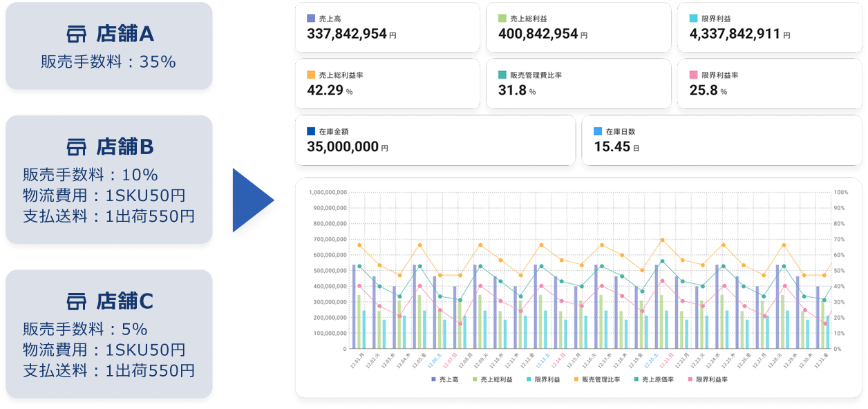This screenshot has height=409, width=868.
Task: Open the 店舗A card with 販売手数料 35%
Action: [x=108, y=46]
